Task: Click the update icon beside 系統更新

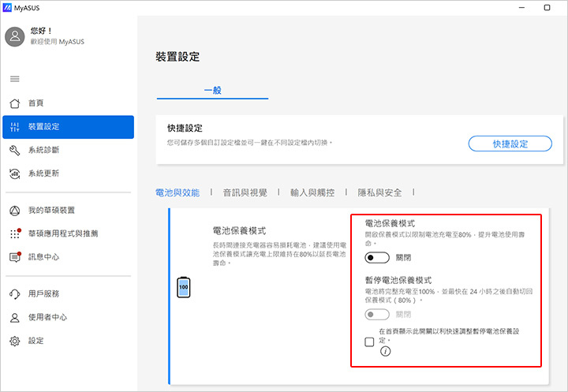Action: pyautogui.click(x=14, y=174)
